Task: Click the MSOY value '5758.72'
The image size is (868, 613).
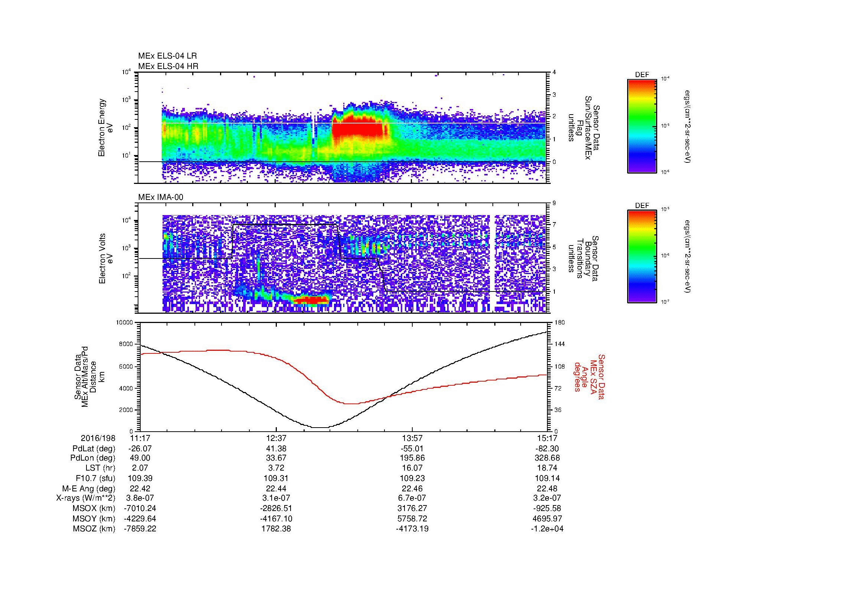Action: pyautogui.click(x=412, y=518)
